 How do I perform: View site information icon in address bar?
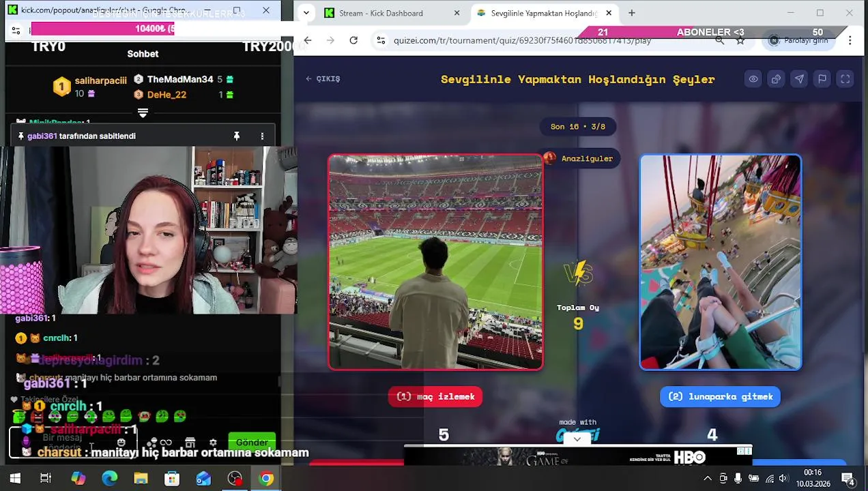tap(381, 41)
